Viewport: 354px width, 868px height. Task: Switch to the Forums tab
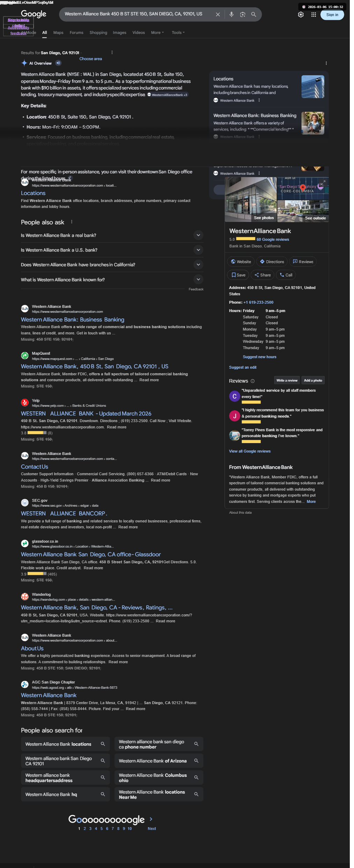coord(76,32)
